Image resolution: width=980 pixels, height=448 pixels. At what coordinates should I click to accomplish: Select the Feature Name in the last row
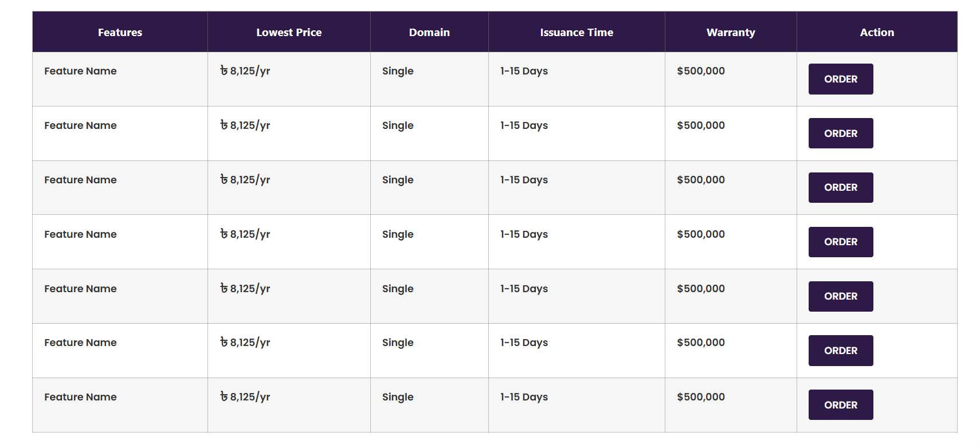click(80, 396)
